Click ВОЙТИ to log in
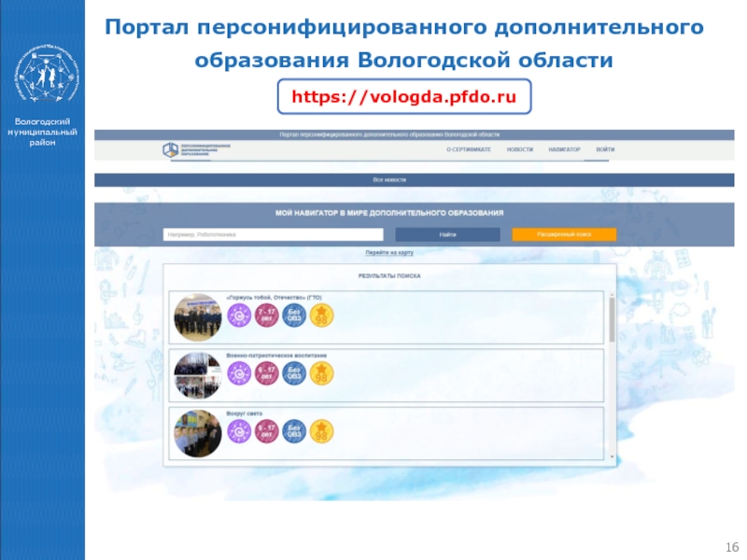The height and width of the screenshot is (560, 747). point(605,149)
